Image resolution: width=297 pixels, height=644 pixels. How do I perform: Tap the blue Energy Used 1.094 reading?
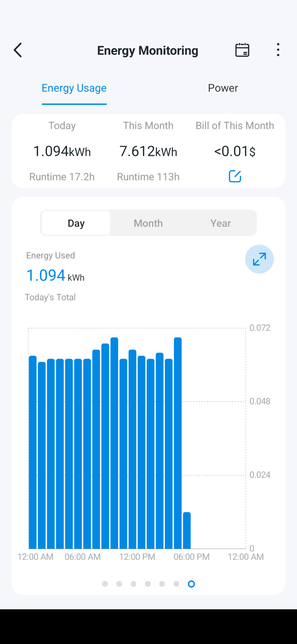click(46, 275)
